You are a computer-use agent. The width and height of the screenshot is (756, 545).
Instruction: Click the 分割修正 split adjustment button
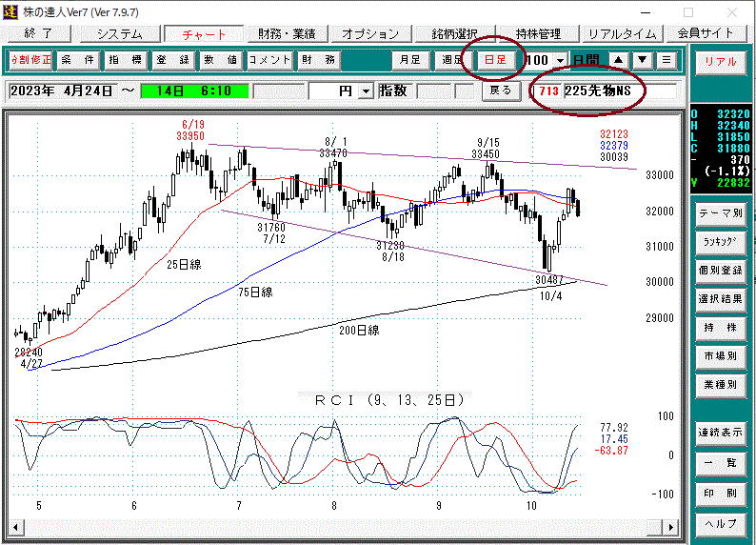31,59
